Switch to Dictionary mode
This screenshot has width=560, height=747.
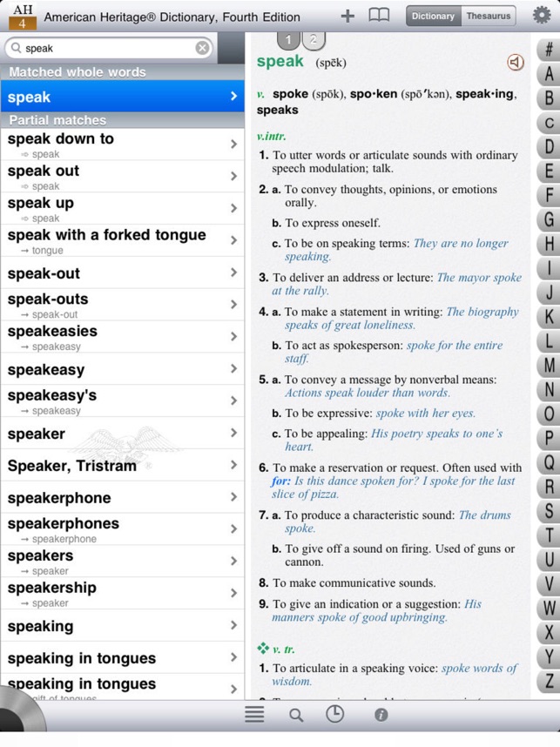pos(433,16)
